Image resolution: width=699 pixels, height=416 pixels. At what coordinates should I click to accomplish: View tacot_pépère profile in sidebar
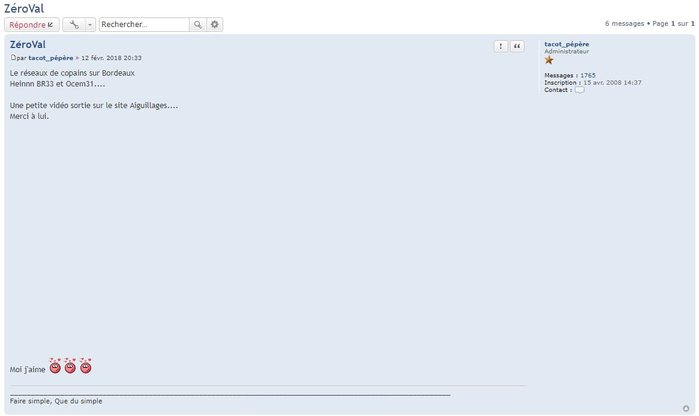click(x=567, y=44)
